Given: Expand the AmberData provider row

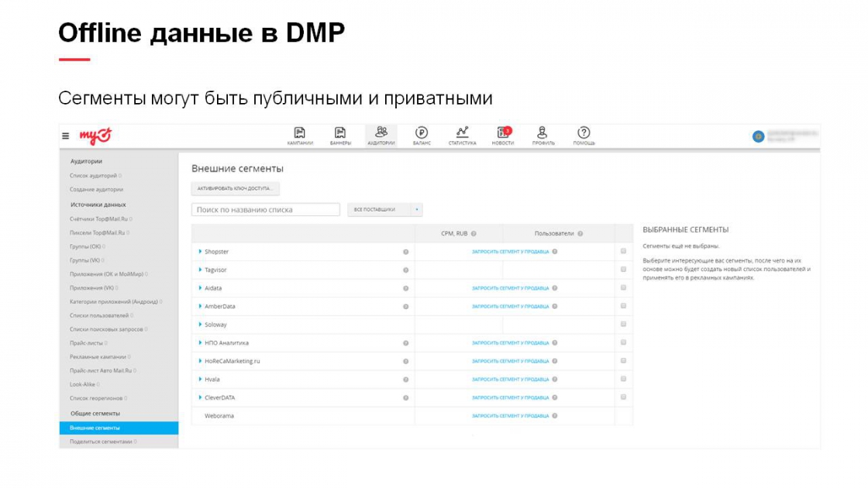Looking at the screenshot, I should [200, 306].
